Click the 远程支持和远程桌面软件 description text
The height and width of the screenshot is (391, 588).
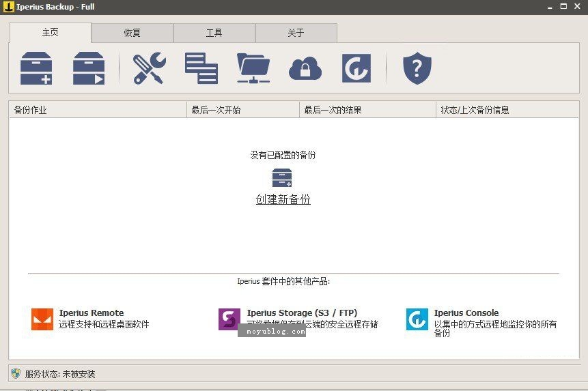coord(104,324)
